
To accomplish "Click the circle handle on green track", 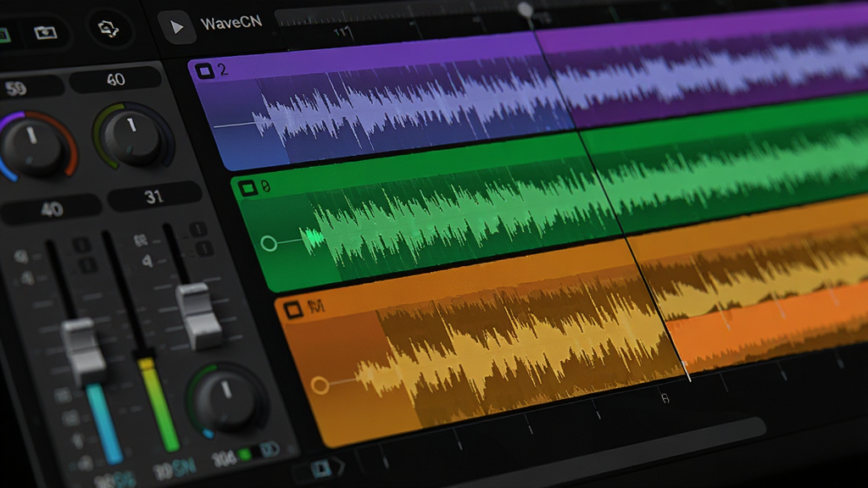I will [x=269, y=243].
